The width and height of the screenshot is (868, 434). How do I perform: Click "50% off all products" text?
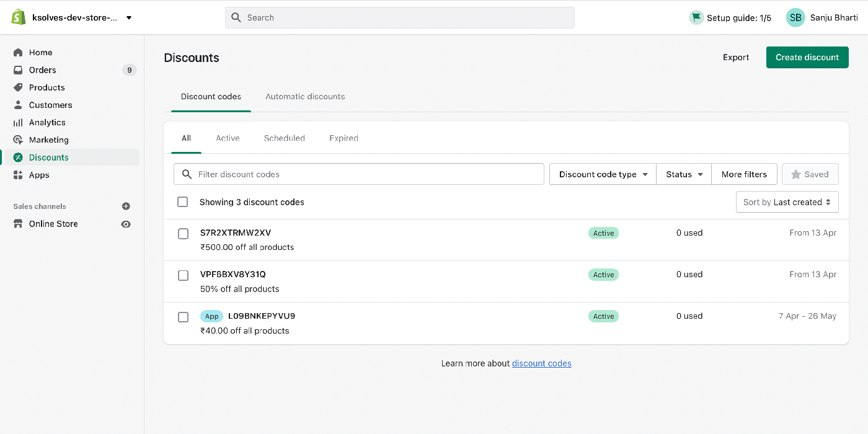pos(239,289)
